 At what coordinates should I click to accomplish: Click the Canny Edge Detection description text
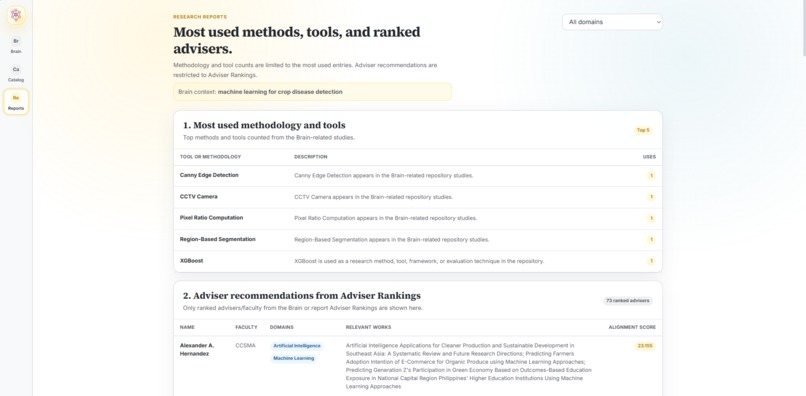383,176
